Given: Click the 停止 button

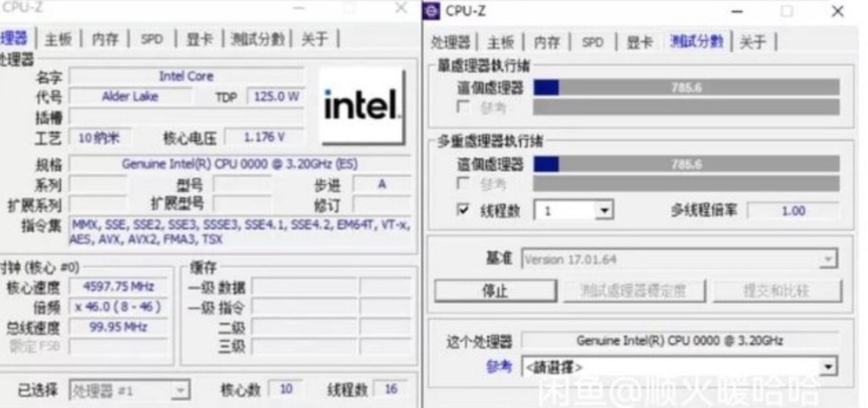Looking at the screenshot, I should pyautogui.click(x=496, y=291).
